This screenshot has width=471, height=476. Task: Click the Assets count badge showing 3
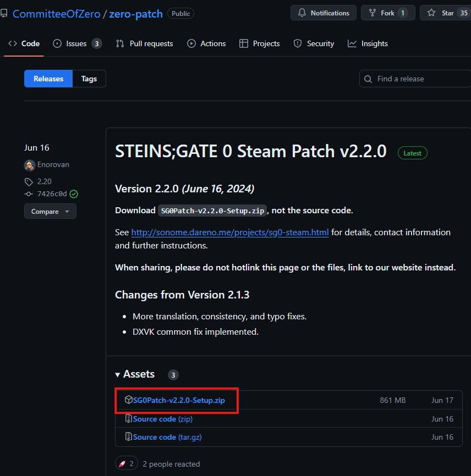tap(173, 375)
